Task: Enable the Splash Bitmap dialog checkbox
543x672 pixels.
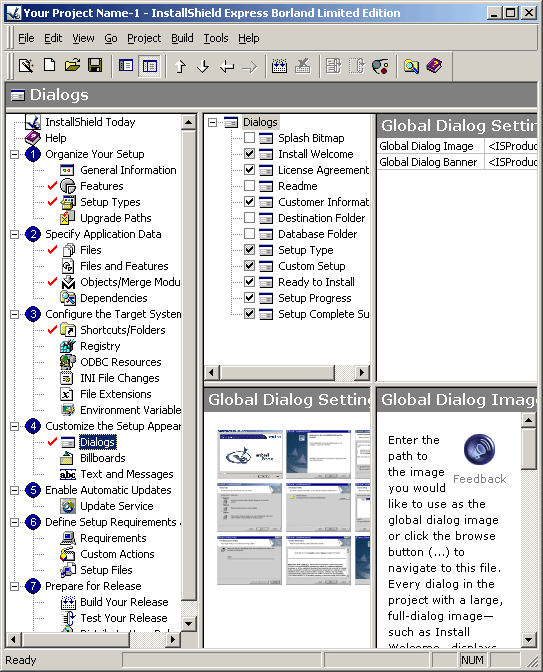Action: pos(249,138)
